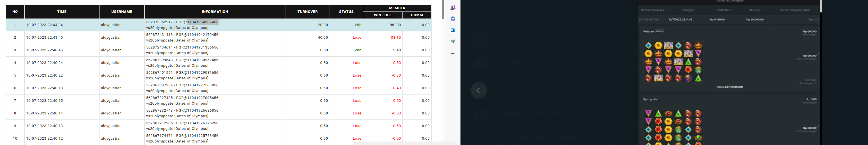The height and width of the screenshot is (145, 868).
Task: Click the COMM column header
Action: [x=417, y=15]
